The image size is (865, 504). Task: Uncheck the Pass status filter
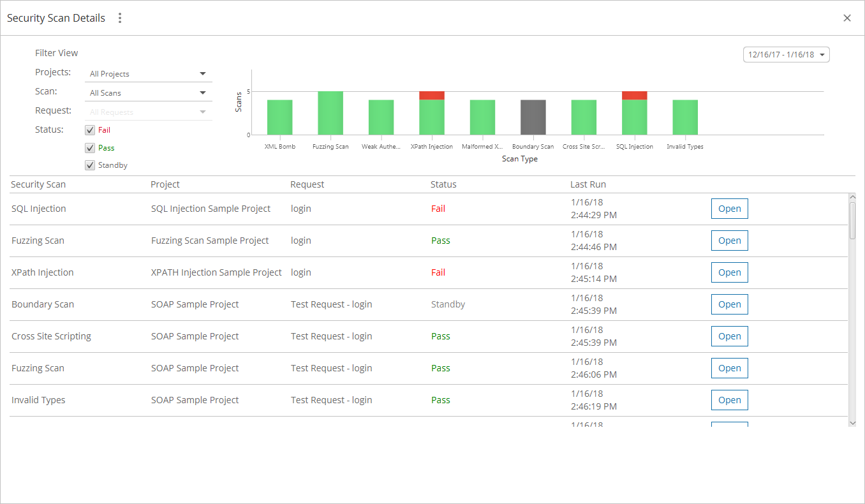[x=90, y=147]
